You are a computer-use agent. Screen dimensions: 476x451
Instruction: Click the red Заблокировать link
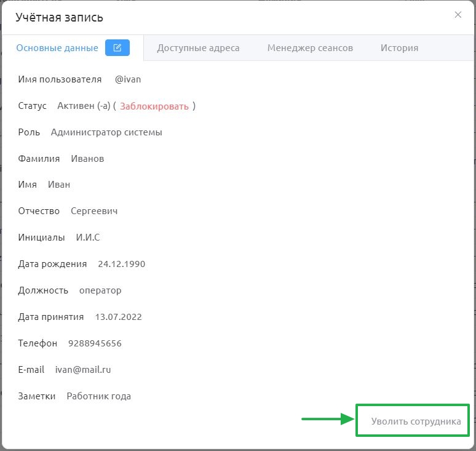pyautogui.click(x=154, y=106)
